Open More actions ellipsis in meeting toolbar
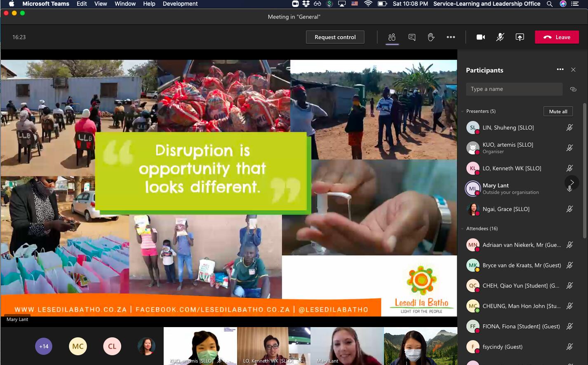588x365 pixels. pos(451,37)
